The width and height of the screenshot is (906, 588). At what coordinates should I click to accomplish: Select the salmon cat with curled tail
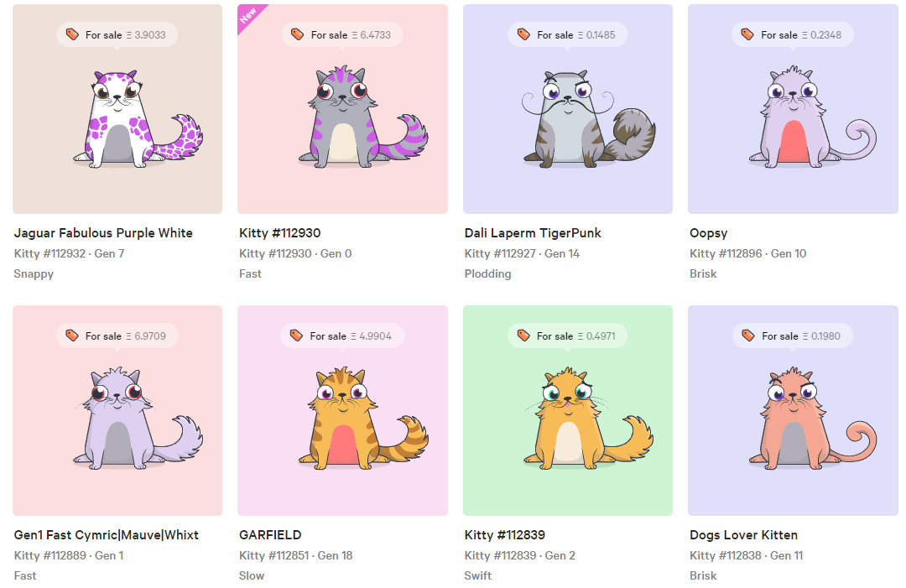pos(813,419)
